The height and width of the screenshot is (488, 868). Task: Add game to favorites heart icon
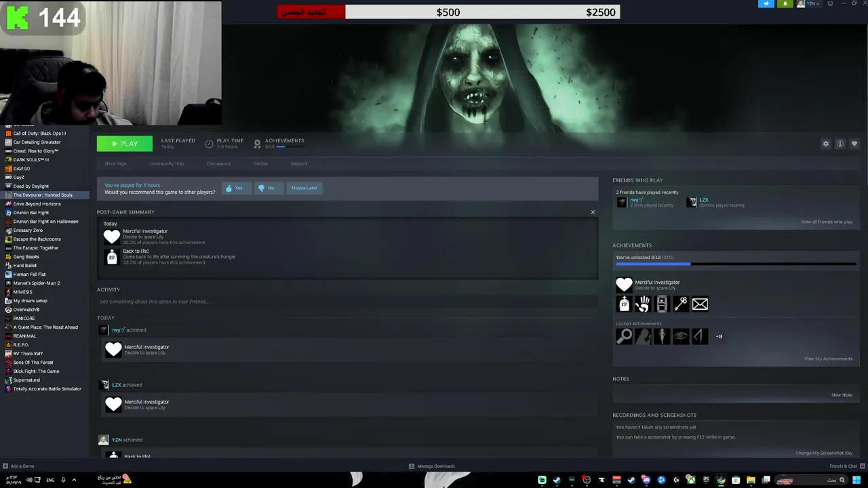(854, 144)
